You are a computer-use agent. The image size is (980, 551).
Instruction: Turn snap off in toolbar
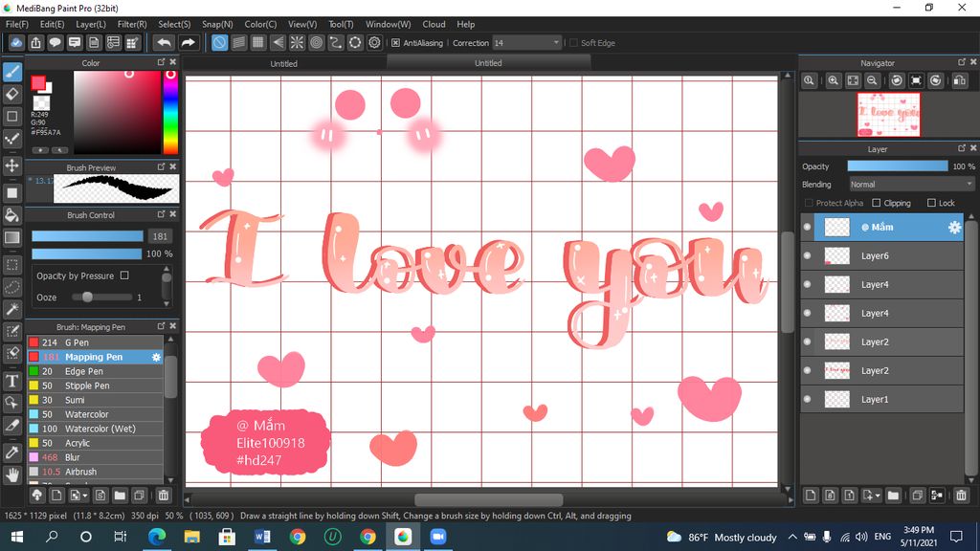(219, 42)
